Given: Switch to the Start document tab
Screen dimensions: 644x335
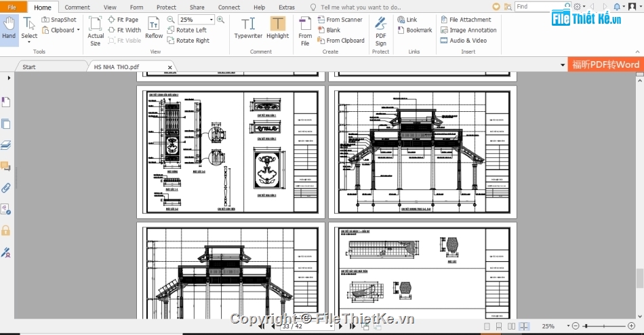Looking at the screenshot, I should pos(29,66).
